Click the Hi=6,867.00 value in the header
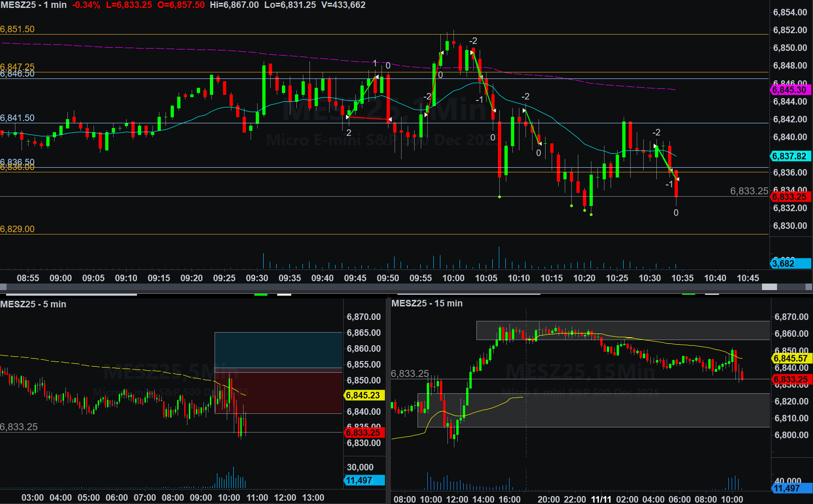 (234, 5)
